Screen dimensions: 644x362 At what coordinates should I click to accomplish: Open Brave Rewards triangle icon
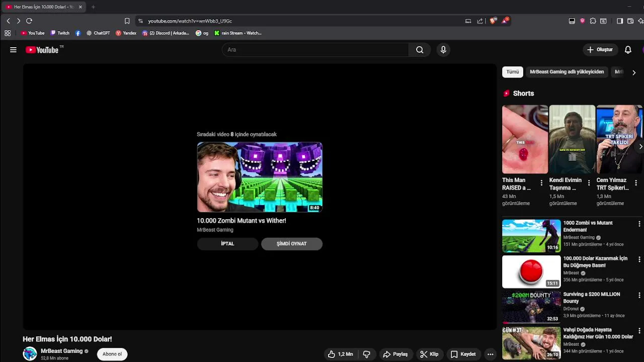(505, 21)
